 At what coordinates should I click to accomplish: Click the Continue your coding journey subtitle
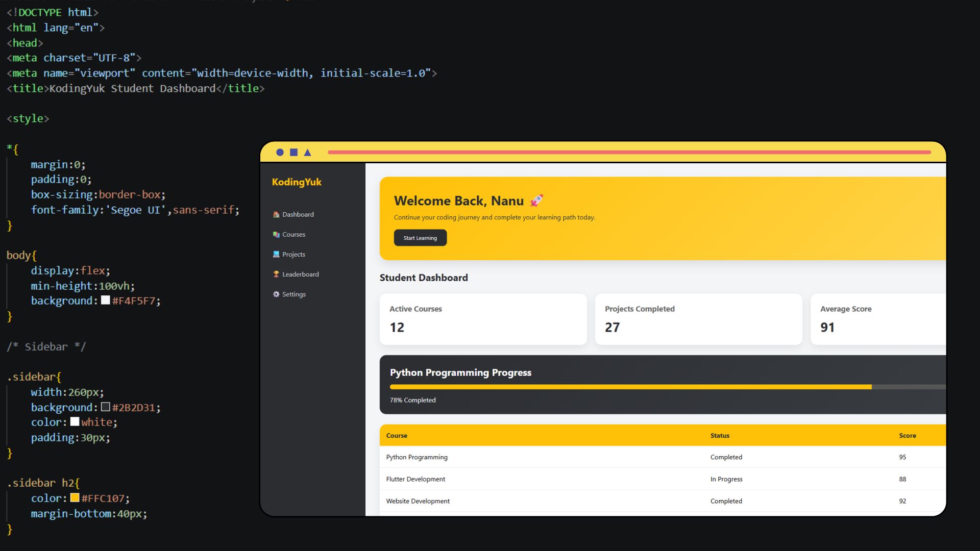(494, 217)
